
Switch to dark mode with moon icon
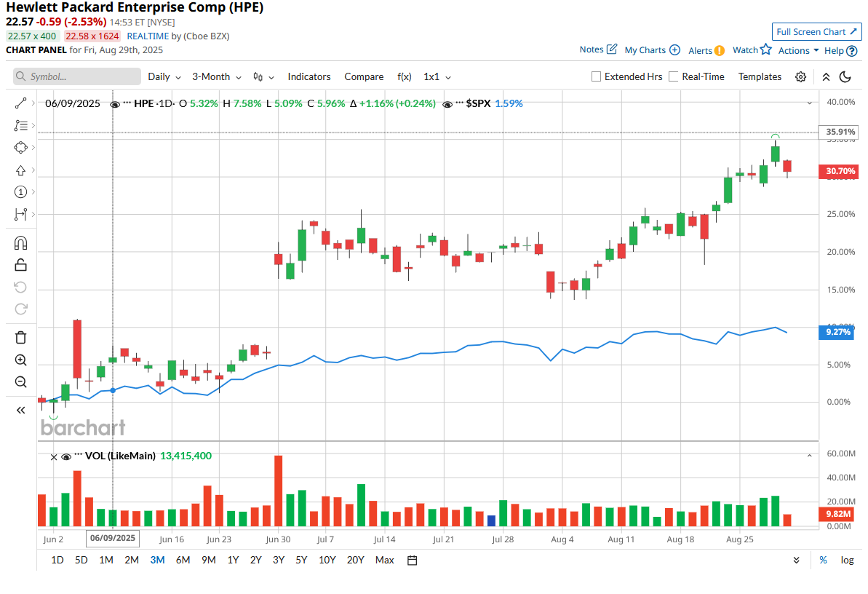pyautogui.click(x=845, y=76)
